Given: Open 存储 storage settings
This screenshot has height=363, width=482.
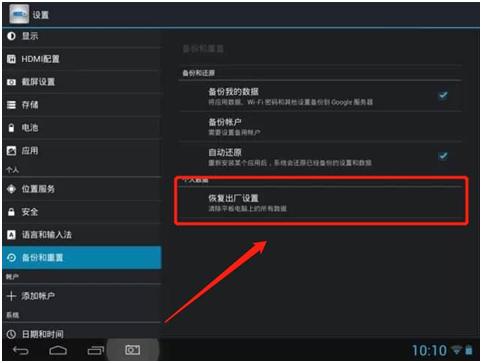Looking at the screenshot, I should pyautogui.click(x=82, y=105).
